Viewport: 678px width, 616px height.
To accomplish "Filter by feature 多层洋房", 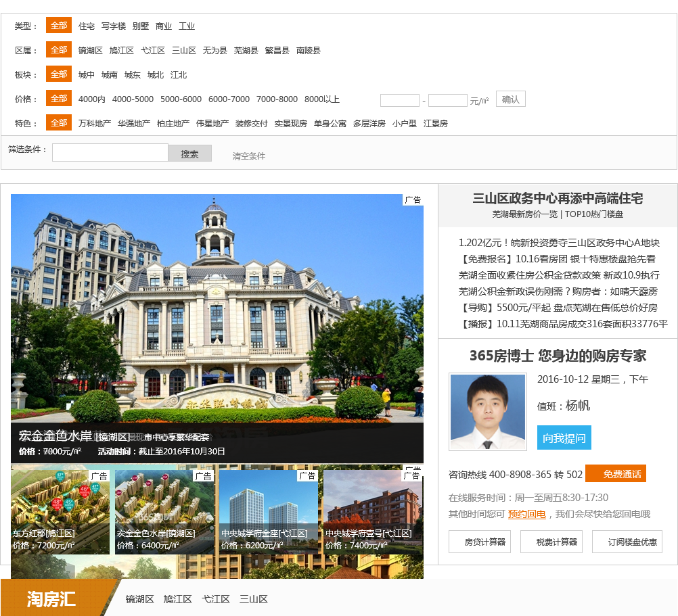I will coord(369,124).
